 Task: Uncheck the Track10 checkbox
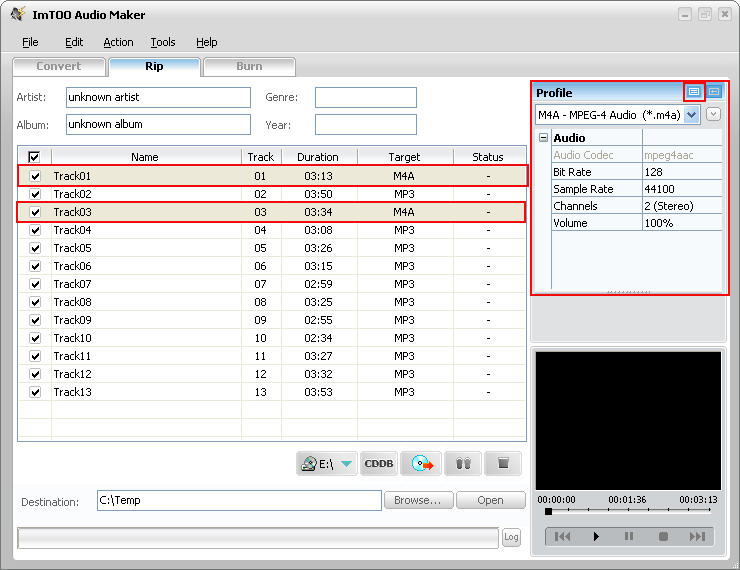pos(35,338)
